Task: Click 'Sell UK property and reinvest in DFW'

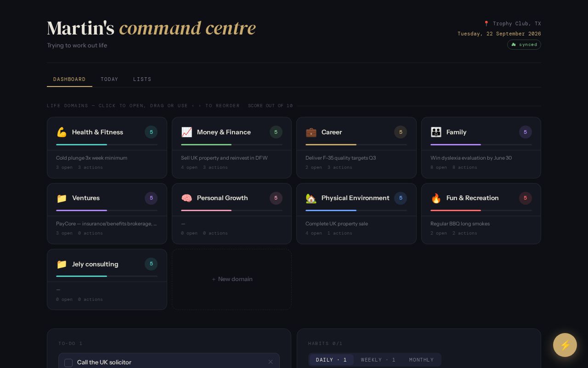Action: 224,158
